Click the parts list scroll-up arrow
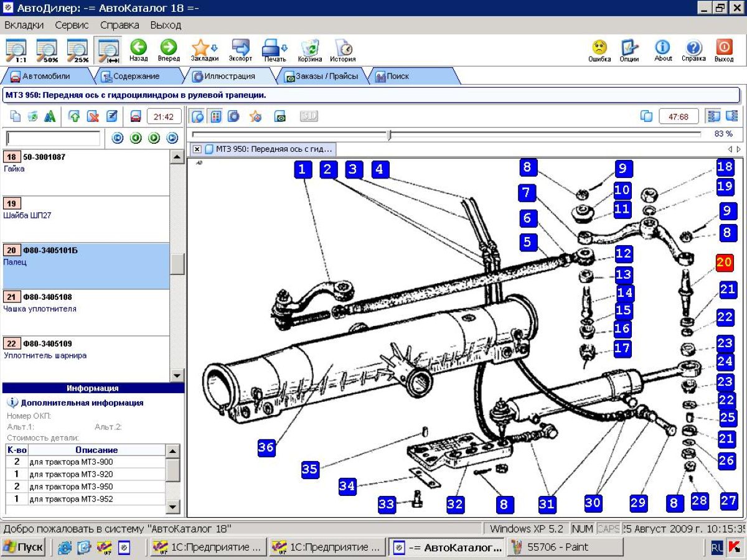Screen dimensions: 747x560 [x=177, y=157]
